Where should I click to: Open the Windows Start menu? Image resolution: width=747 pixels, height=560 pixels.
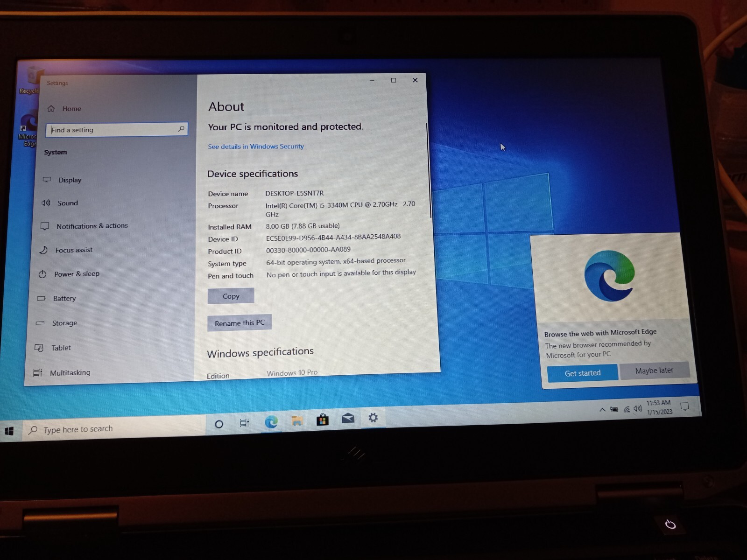click(x=9, y=432)
